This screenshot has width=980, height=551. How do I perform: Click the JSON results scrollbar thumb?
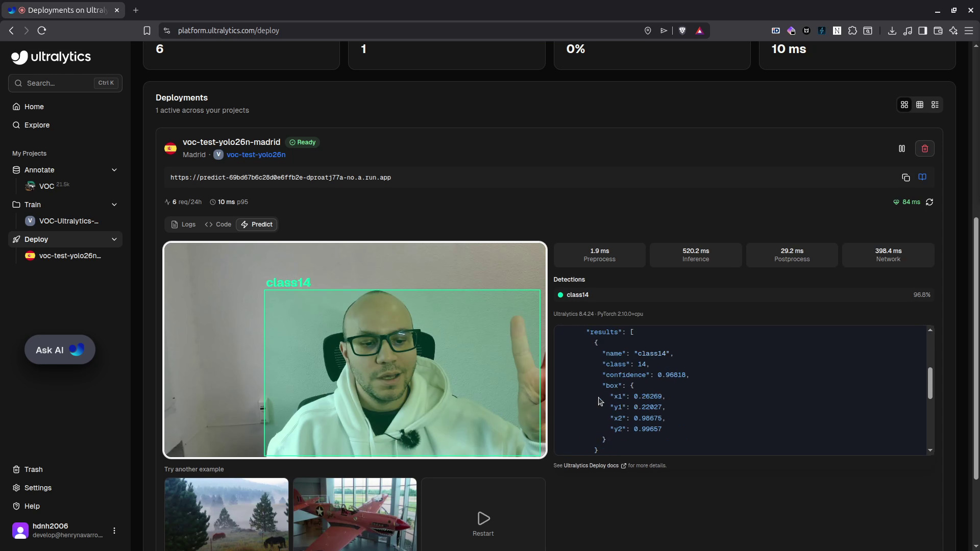tap(930, 383)
